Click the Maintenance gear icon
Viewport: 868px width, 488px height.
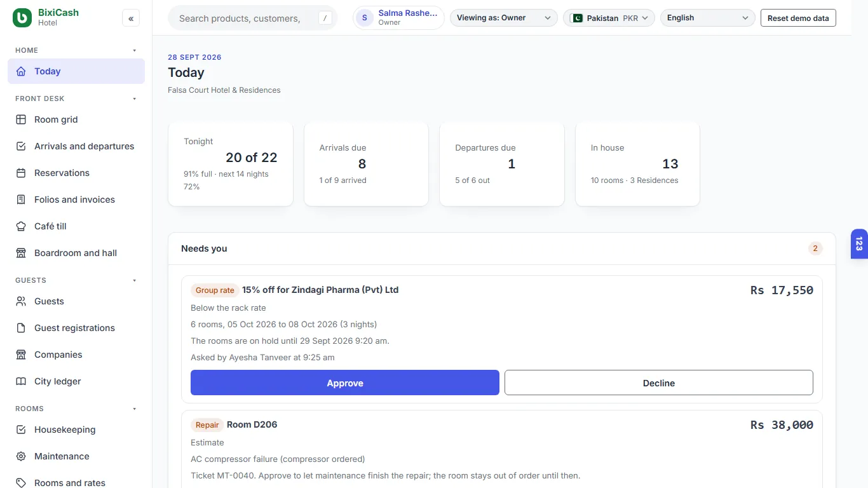21,456
